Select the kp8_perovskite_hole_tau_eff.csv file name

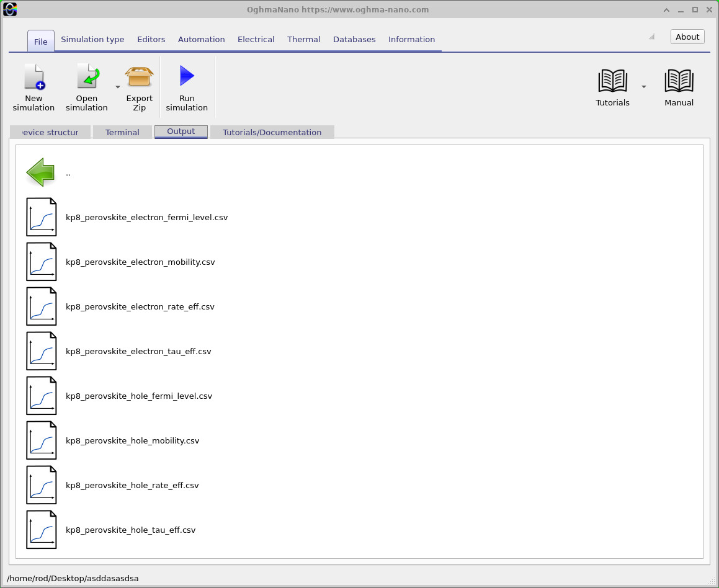(131, 530)
